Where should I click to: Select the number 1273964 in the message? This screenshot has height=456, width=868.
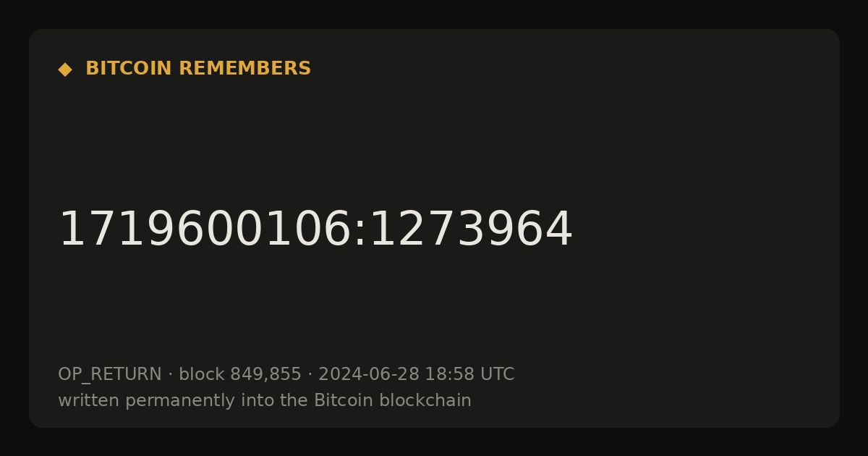click(470, 230)
